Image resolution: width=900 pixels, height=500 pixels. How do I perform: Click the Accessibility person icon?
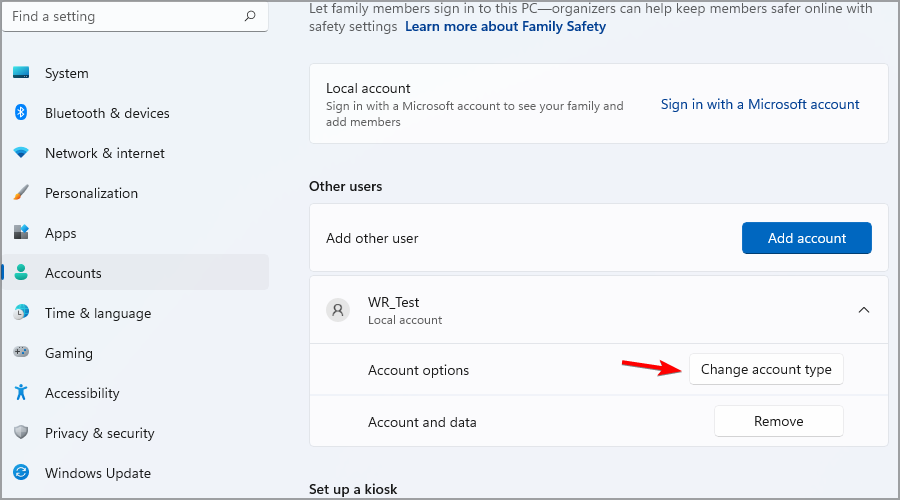[x=21, y=393]
